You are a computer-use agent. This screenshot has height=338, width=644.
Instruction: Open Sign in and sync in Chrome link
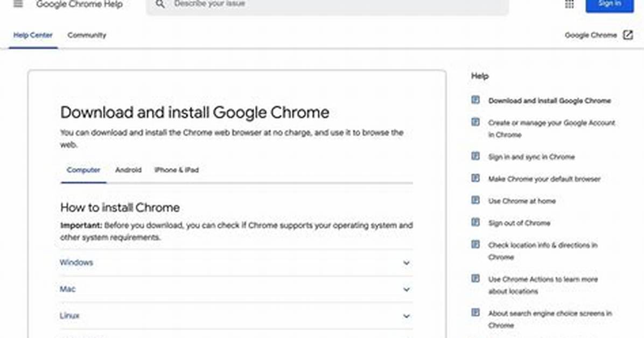[x=531, y=157]
